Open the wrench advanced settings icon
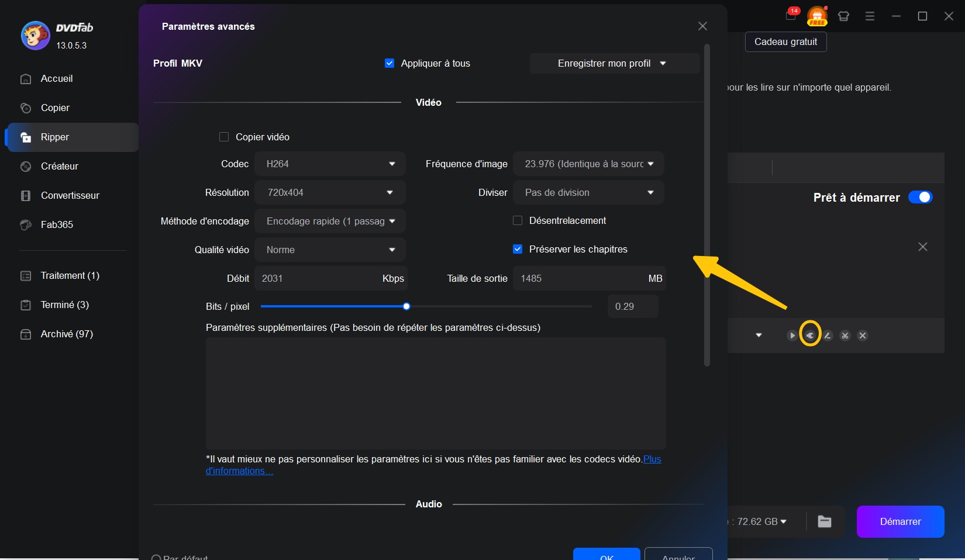Image resolution: width=965 pixels, height=560 pixels. pyautogui.click(x=810, y=336)
